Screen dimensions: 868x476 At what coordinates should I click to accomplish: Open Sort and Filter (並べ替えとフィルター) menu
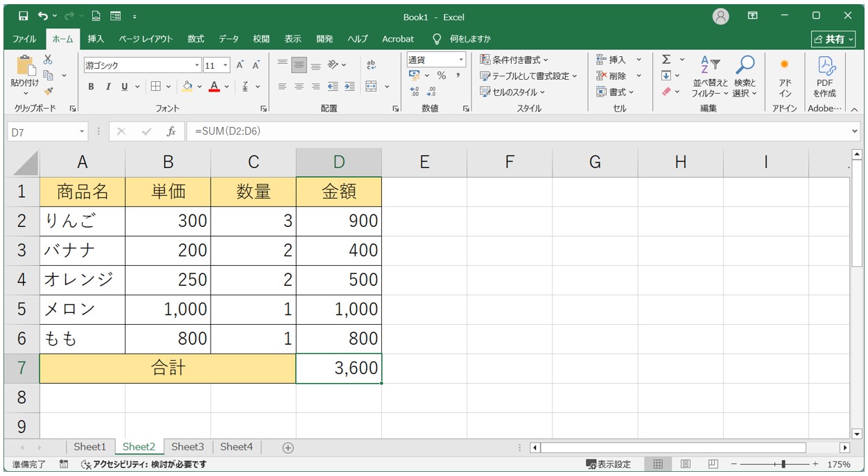point(711,76)
